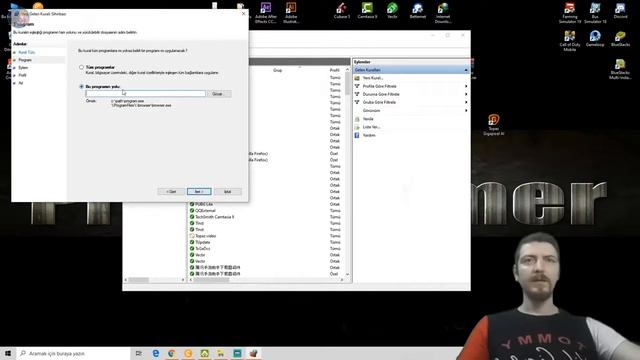Open Google Chrome from the taskbar
Viewport: 640px width, 360px height.
click(172, 353)
